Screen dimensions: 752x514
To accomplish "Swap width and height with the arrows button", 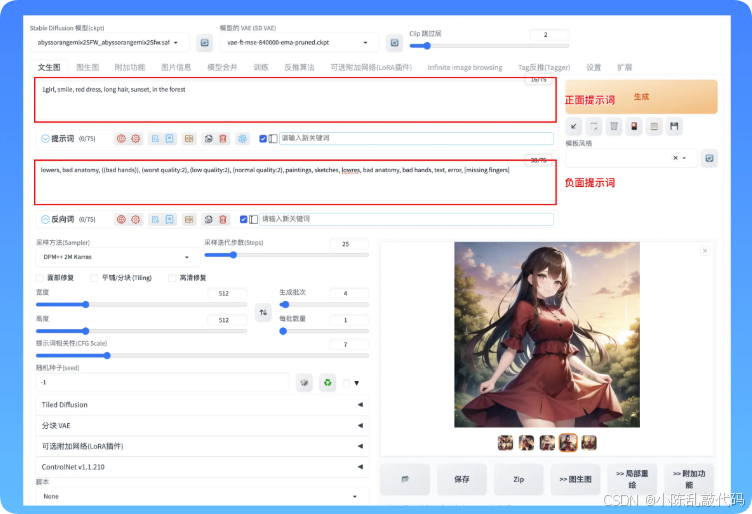I will click(x=263, y=312).
